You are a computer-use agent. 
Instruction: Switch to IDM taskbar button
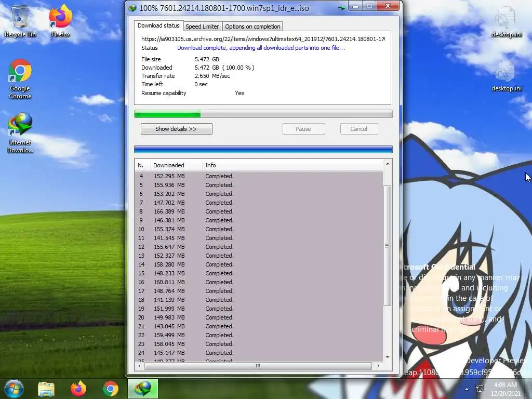143,389
